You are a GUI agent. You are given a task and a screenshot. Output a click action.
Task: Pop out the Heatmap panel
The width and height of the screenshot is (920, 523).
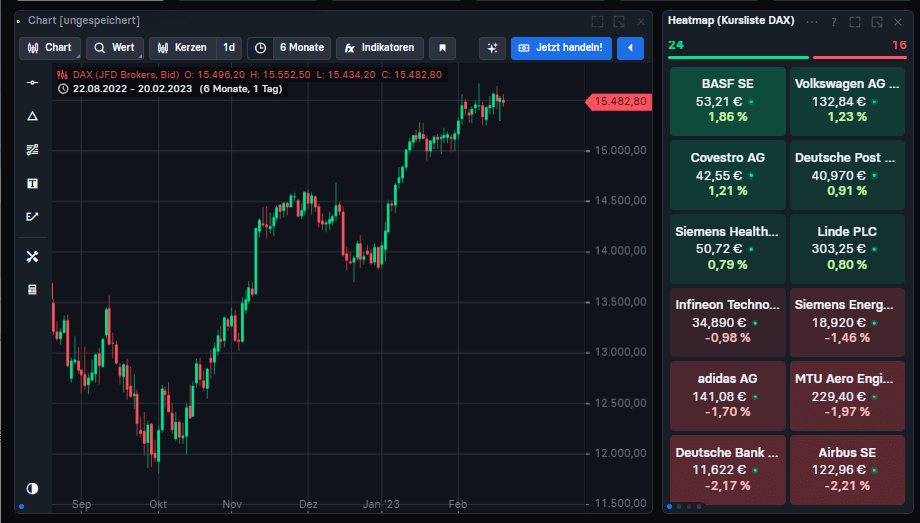point(877,22)
